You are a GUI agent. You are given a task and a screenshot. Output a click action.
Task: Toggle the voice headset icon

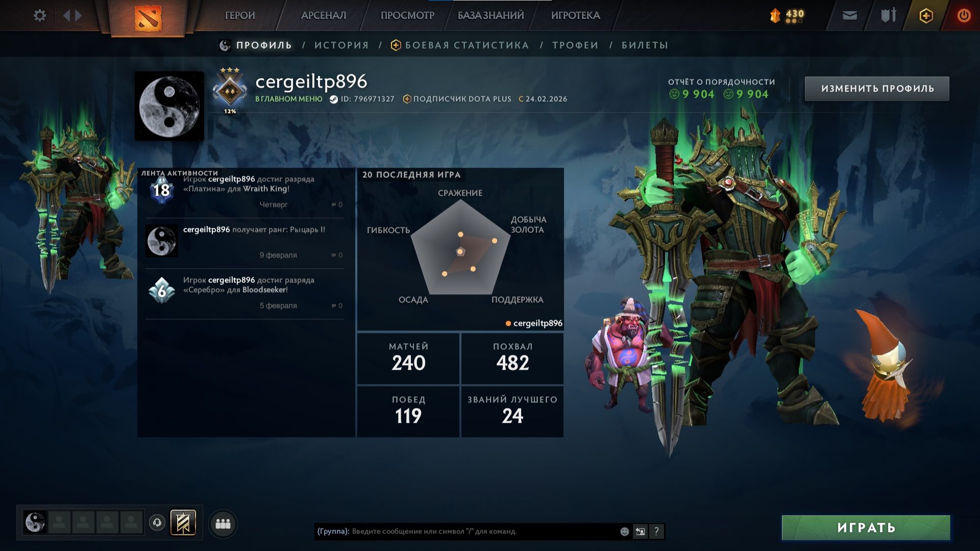coord(157,523)
